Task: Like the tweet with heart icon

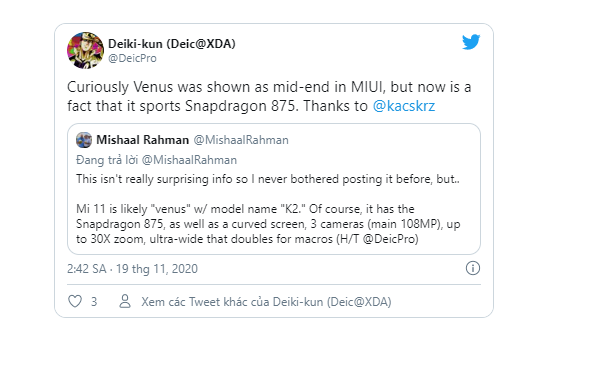Action: pos(75,301)
